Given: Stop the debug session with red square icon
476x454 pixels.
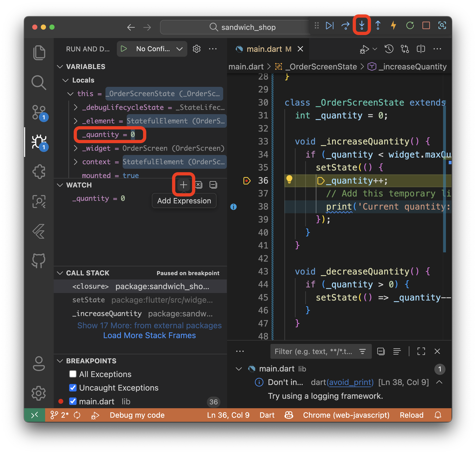Looking at the screenshot, I should [426, 25].
